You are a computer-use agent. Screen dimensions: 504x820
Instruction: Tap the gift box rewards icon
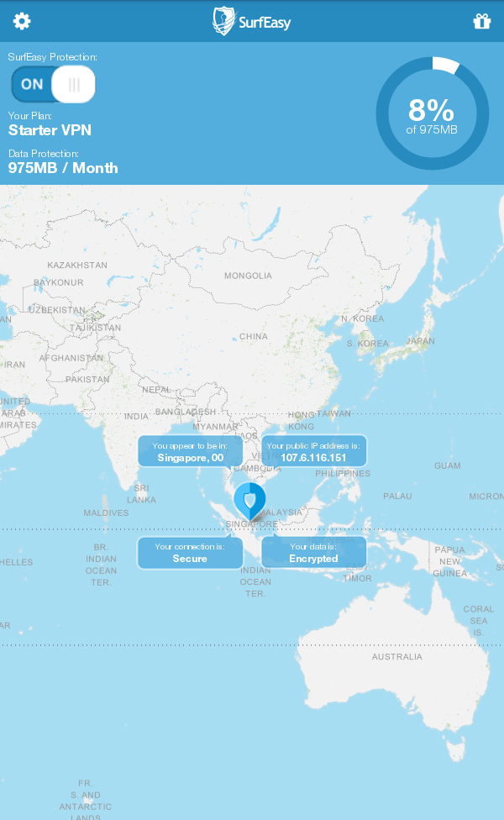coord(481,21)
